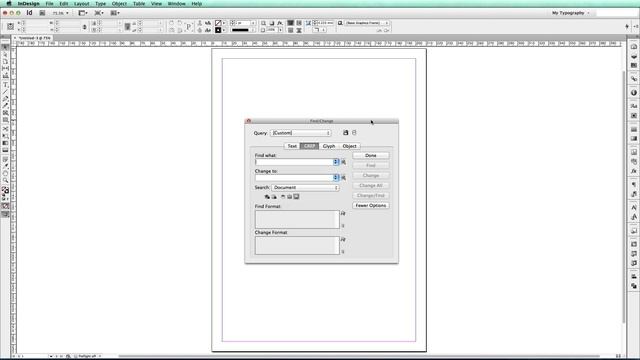Select the Rectangle Frame tool
Screen dimensions: 640x360
pos(5,113)
